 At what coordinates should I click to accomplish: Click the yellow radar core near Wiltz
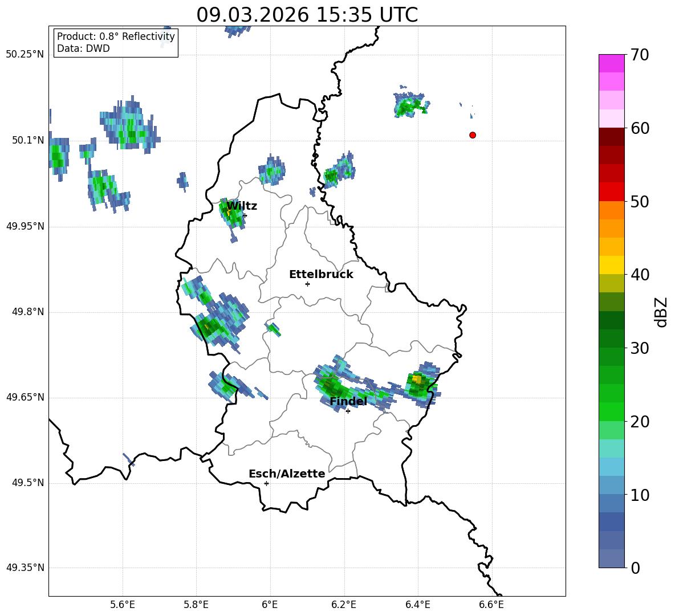[x=229, y=212]
